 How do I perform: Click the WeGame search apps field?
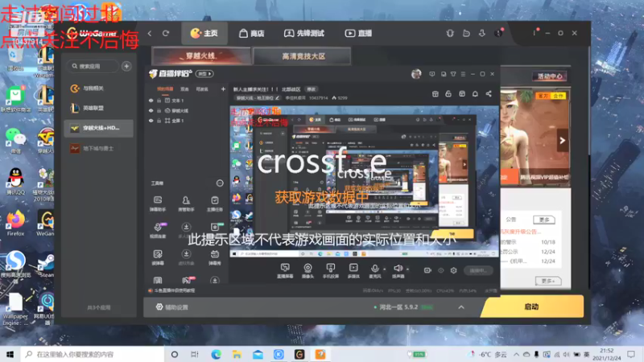pos(93,66)
